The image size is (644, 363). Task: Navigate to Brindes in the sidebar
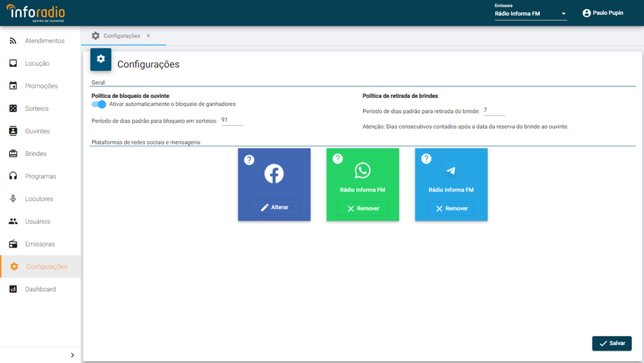pos(40,153)
